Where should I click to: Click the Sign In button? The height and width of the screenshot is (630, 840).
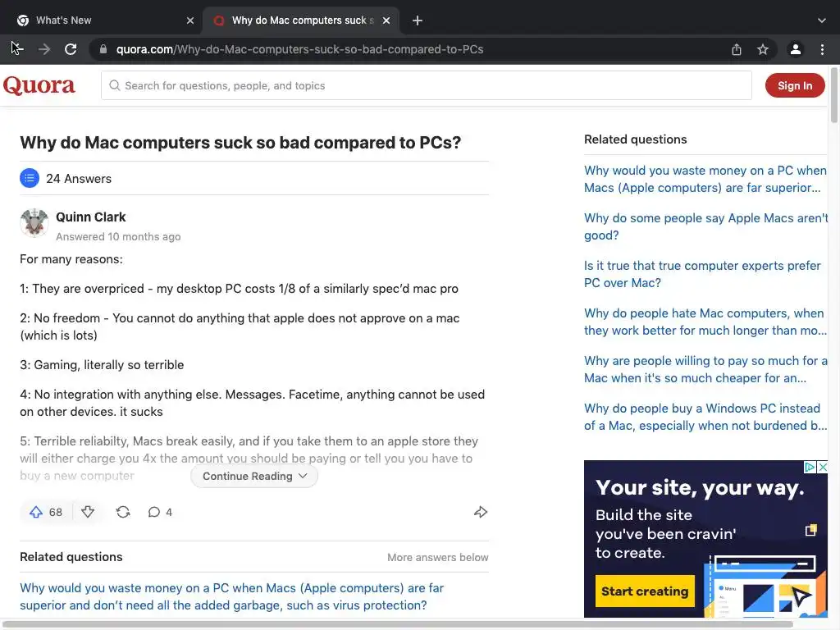point(794,85)
